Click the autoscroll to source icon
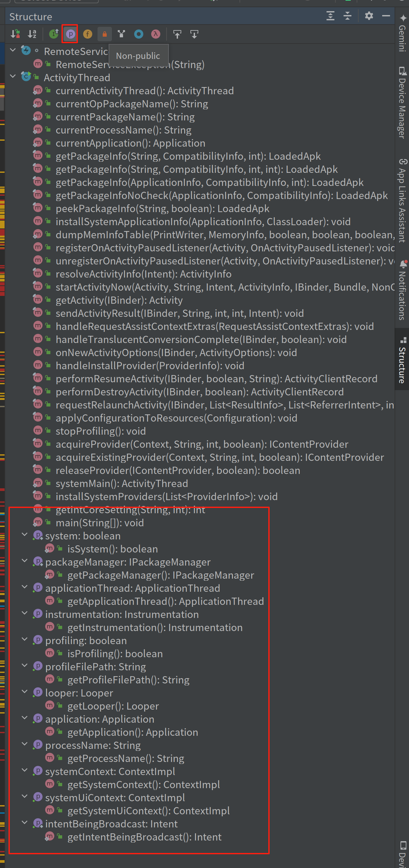This screenshot has height=868, width=409. 177,34
